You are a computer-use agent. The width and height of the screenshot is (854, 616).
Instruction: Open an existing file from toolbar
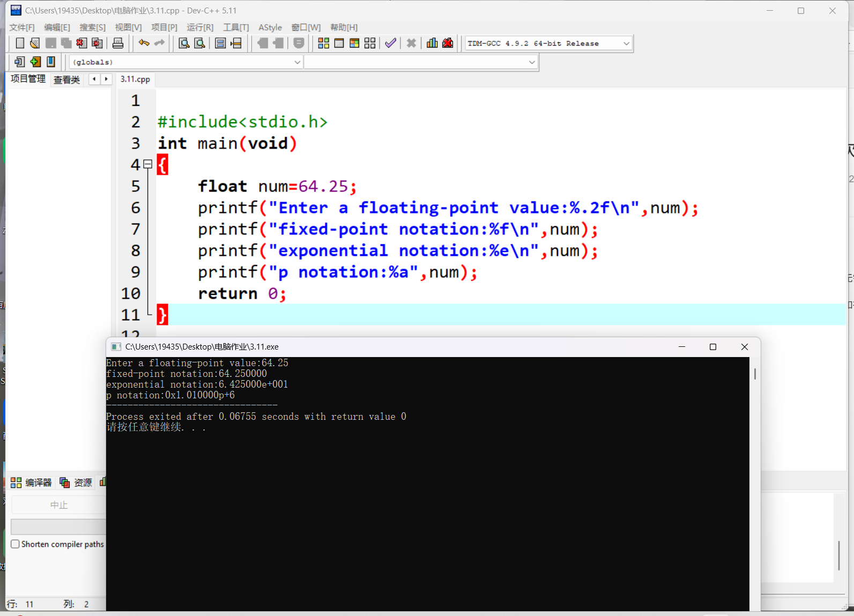click(x=35, y=43)
